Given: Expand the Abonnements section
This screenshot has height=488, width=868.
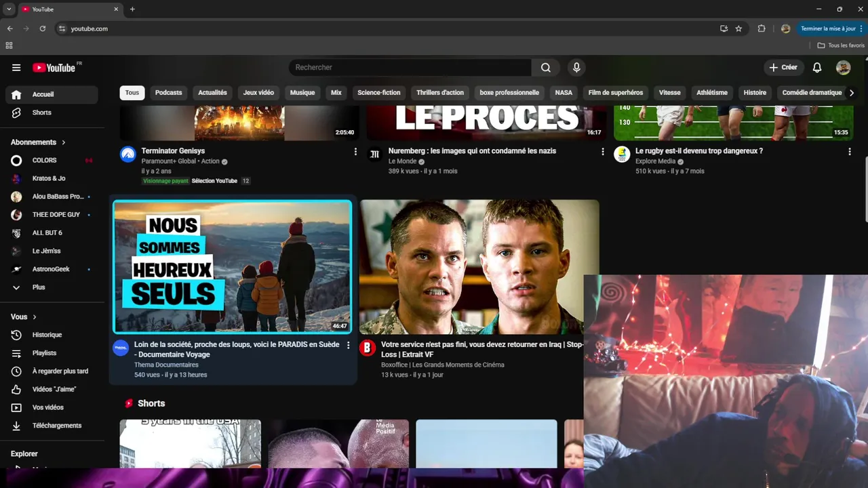Looking at the screenshot, I should 39,142.
